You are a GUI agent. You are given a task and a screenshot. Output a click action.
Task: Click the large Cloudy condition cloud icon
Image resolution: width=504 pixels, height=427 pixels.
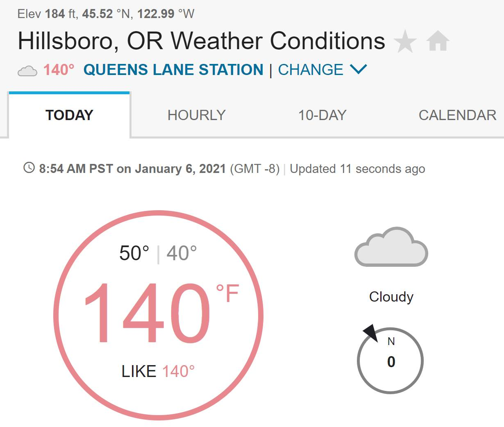(391, 247)
